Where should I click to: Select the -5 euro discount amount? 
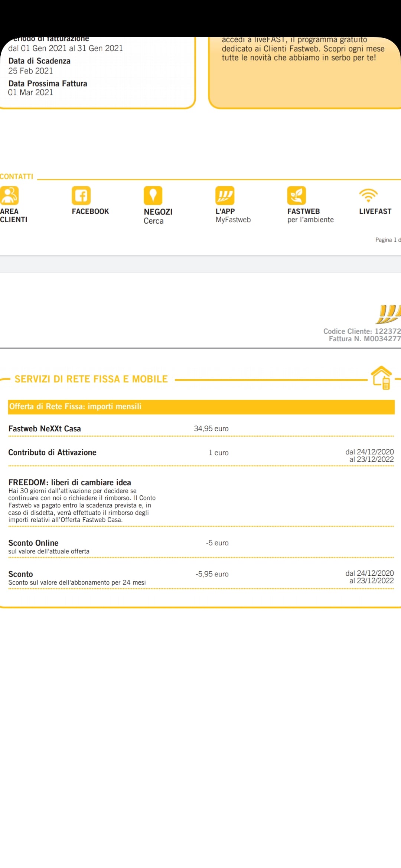217,543
